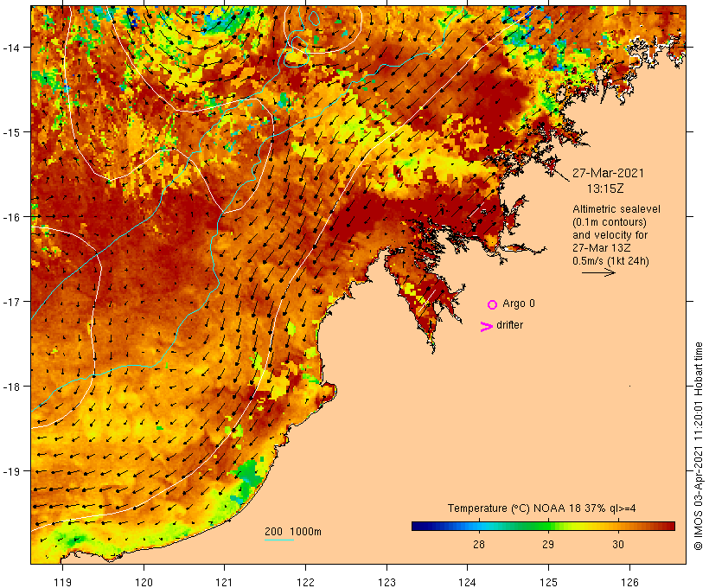Click the velocity scale reference arrow
The width and height of the screenshot is (709, 588).
coord(598,272)
